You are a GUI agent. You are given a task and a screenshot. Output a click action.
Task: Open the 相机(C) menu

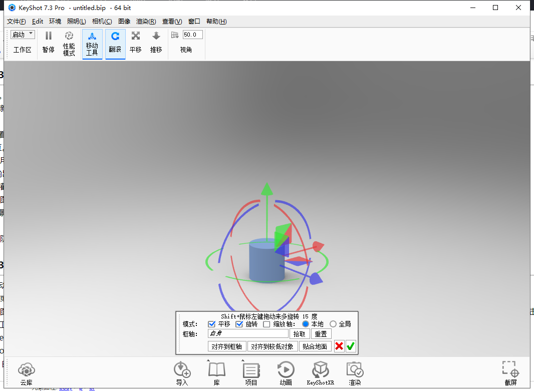pyautogui.click(x=102, y=22)
